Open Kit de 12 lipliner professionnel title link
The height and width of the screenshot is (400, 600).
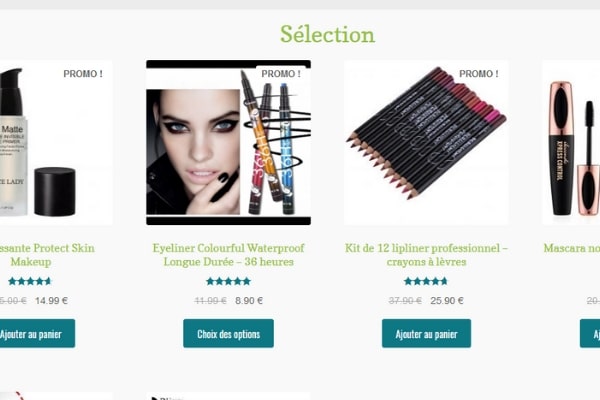click(426, 255)
